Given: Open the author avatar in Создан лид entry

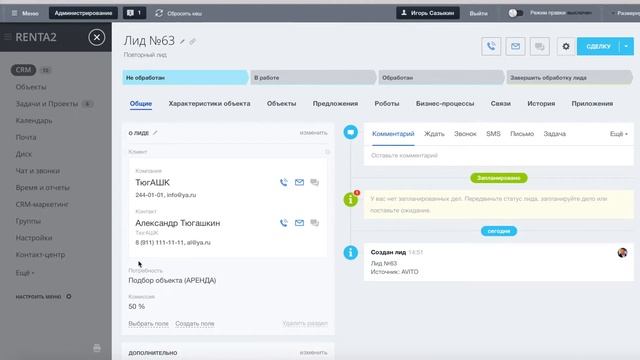Looking at the screenshot, I should [x=622, y=253].
